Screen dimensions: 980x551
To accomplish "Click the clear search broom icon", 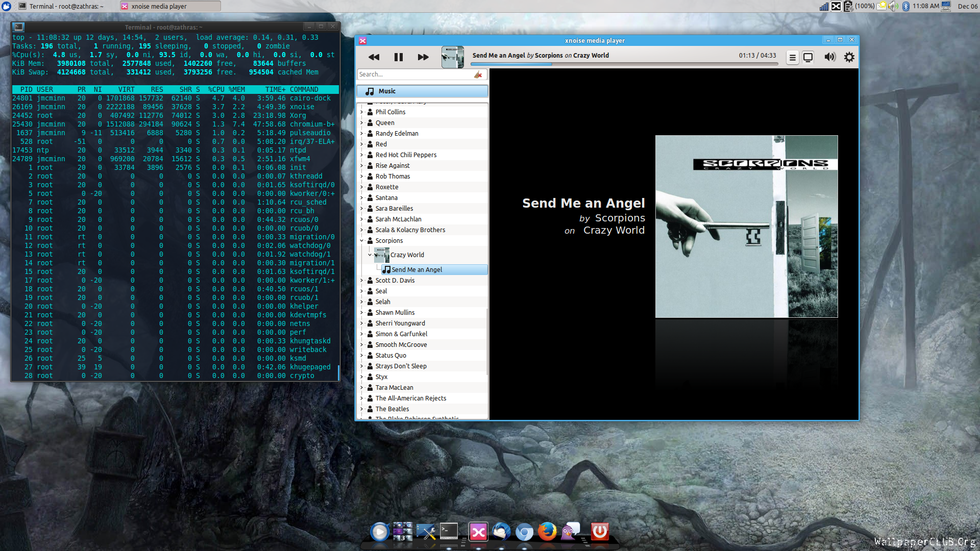I will click(478, 74).
